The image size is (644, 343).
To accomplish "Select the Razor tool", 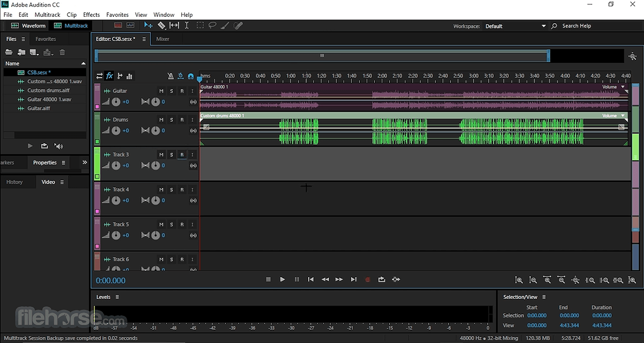I will point(162,25).
